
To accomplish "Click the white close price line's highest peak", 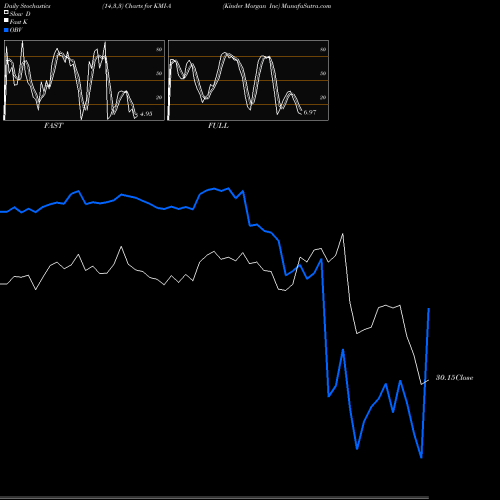I will pos(343,234).
